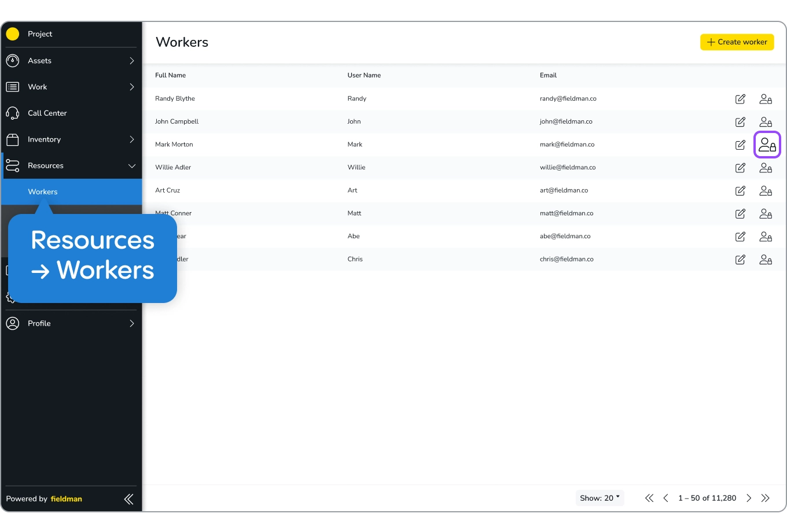Collapse the sidebar with double-chevron icon

point(129,499)
